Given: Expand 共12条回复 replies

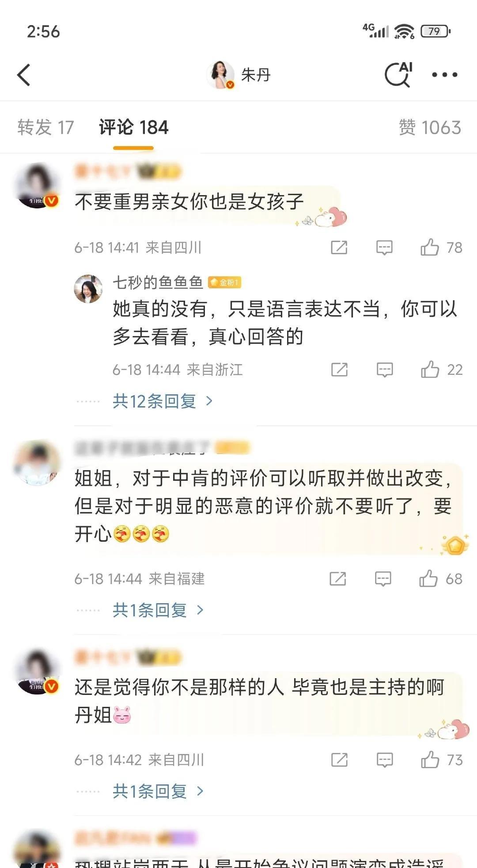Looking at the screenshot, I should click(x=163, y=401).
